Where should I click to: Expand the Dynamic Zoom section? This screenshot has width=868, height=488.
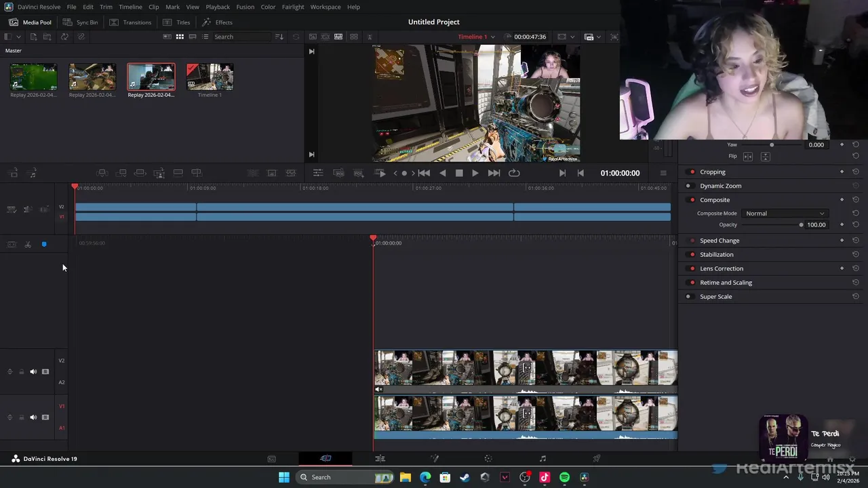click(x=720, y=186)
